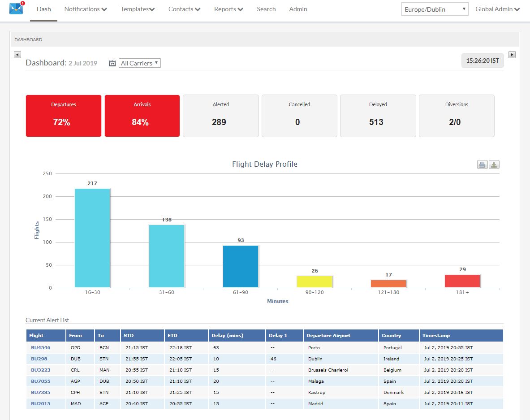Open the Europe/Dublin timezone selector
530x420 pixels.
click(434, 9)
